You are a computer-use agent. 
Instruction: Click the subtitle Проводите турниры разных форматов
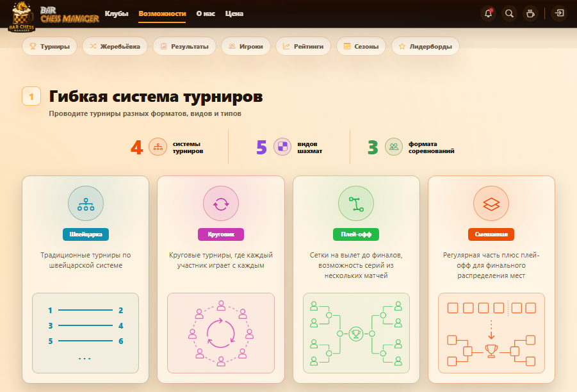145,114
